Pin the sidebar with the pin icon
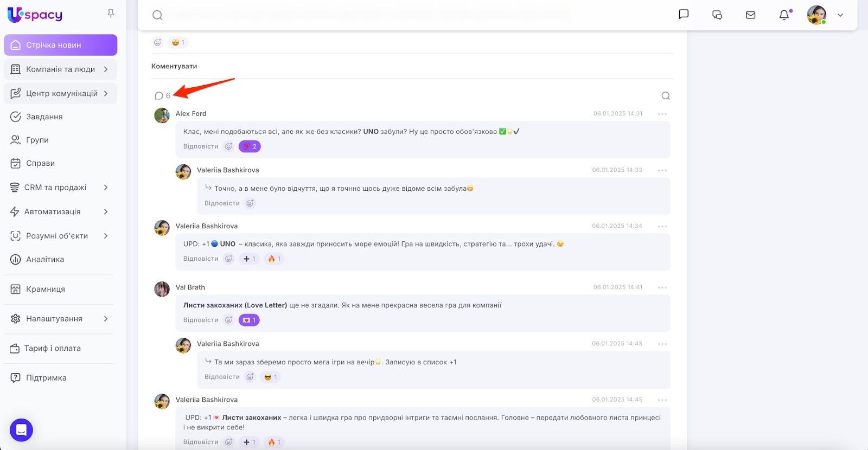The image size is (868, 450). coord(111,14)
